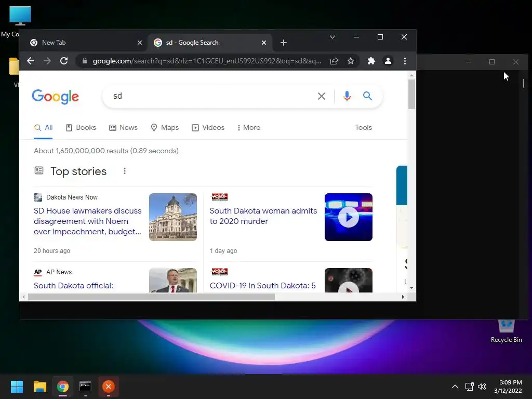Switch to News results
Screen dimensions: 532x399
coord(123,128)
